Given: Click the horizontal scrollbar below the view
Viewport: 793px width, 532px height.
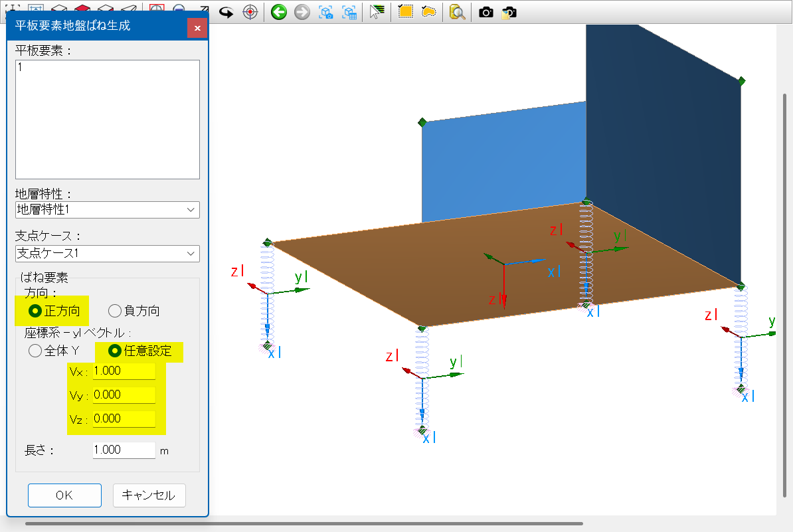Looking at the screenshot, I should [304, 523].
